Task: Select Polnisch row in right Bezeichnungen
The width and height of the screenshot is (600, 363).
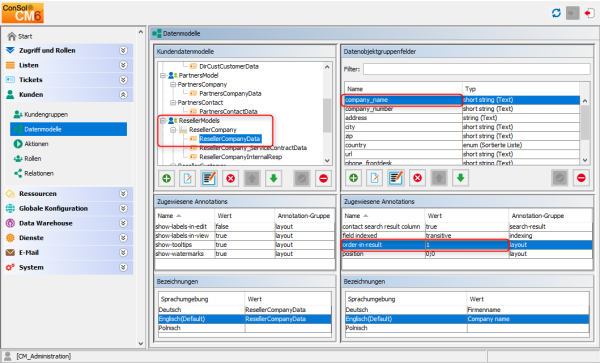Action: pos(467,328)
